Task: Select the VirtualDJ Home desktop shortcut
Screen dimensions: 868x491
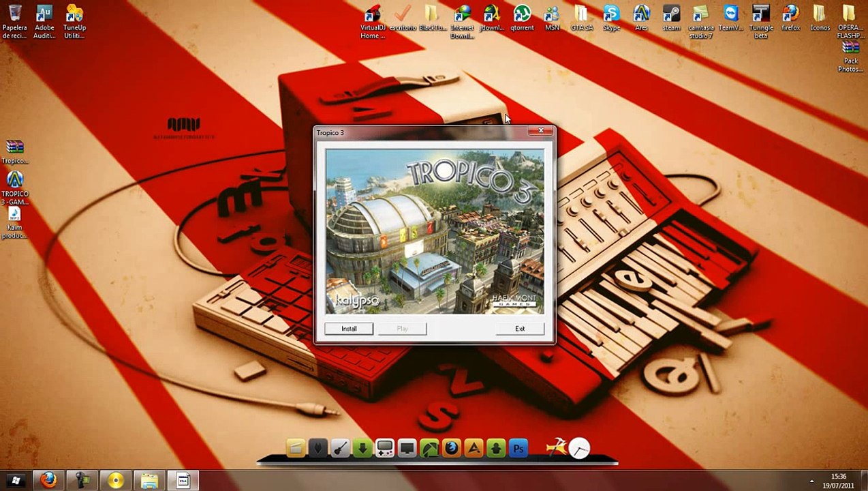Action: 372,21
